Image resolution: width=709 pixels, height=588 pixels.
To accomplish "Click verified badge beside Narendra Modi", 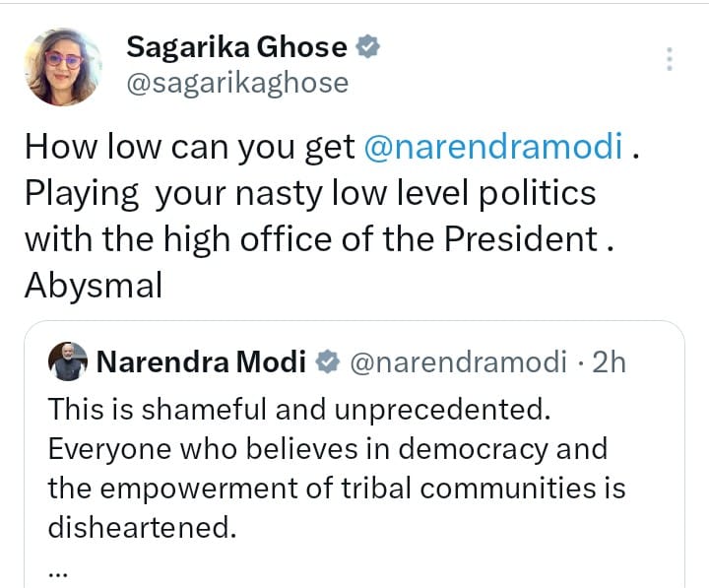I will (327, 363).
